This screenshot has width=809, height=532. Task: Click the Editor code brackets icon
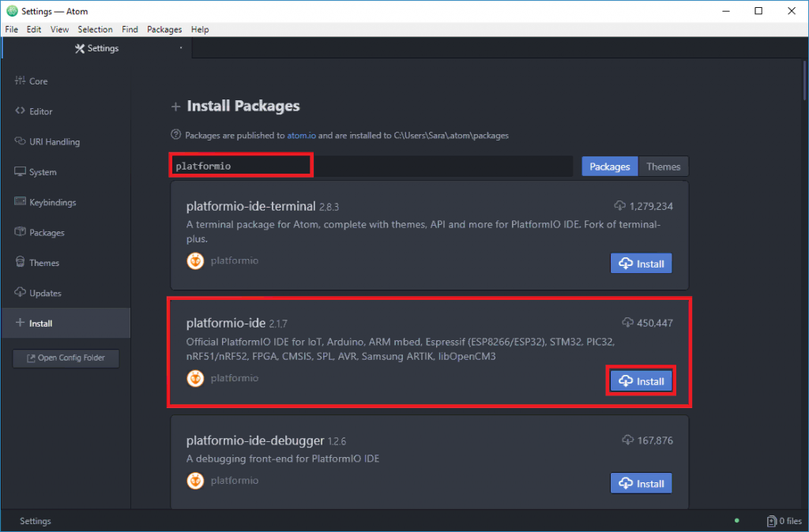[x=20, y=111]
